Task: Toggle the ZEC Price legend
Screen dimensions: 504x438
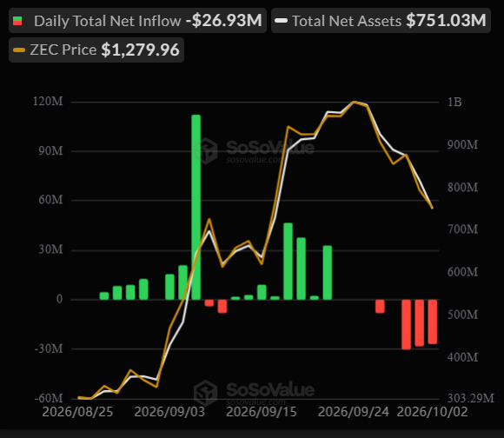Action: point(96,50)
